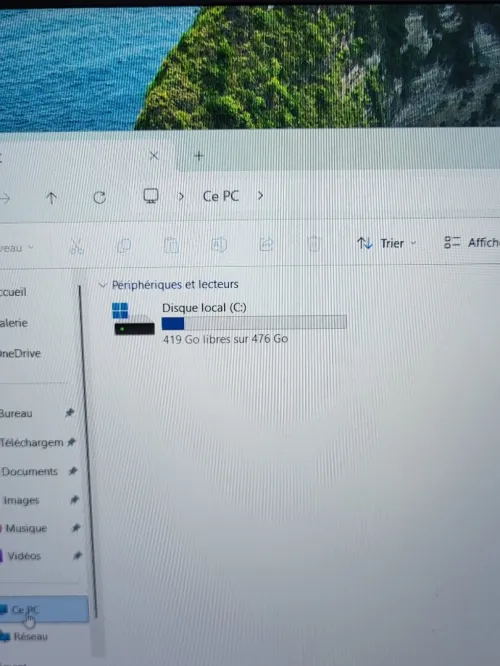Open OneDrive in the sidebar
The image size is (500, 666).
(20, 353)
